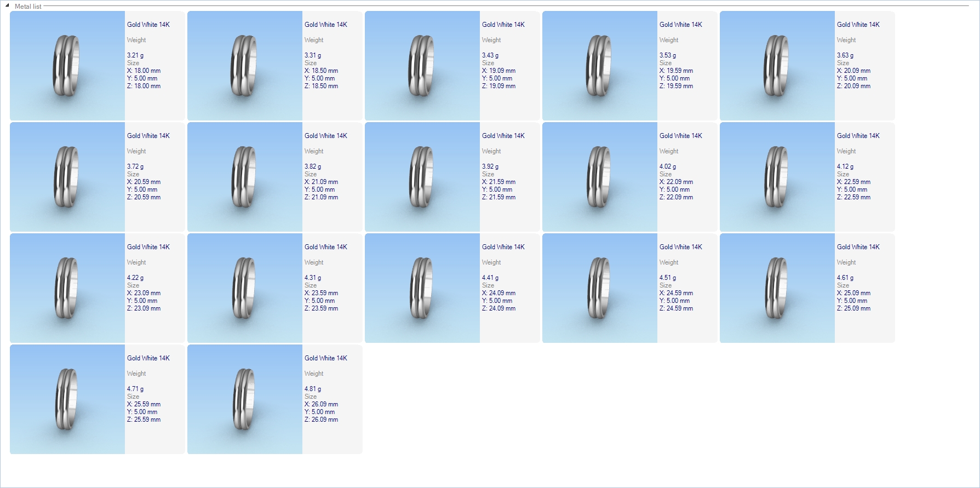Screen dimensions: 980x488
Task: Click the ring image weighing 3.43 g
Action: coord(422,66)
